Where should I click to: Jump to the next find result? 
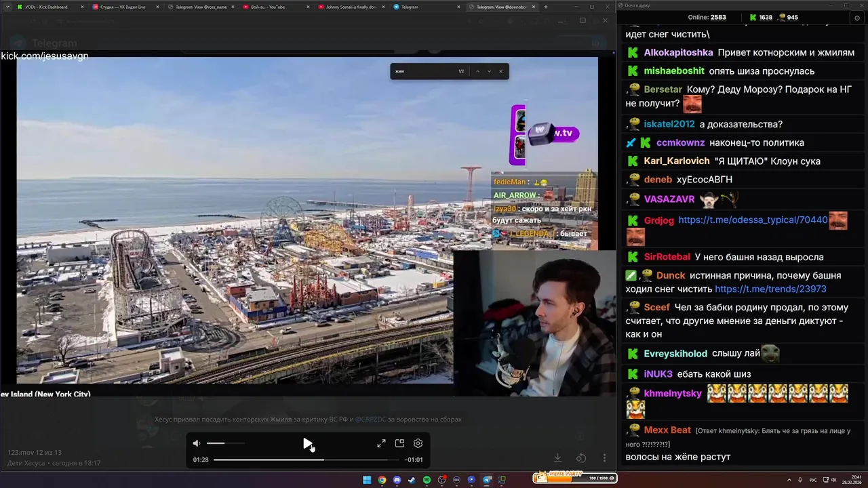489,71
